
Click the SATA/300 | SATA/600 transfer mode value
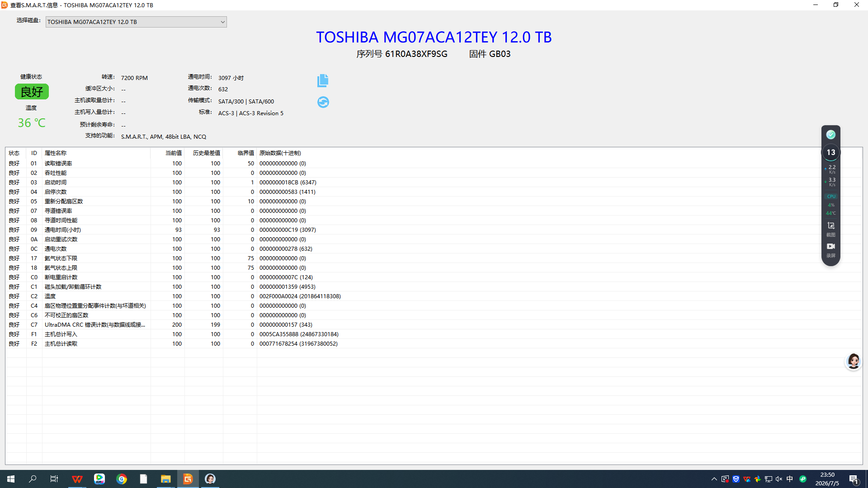(246, 102)
